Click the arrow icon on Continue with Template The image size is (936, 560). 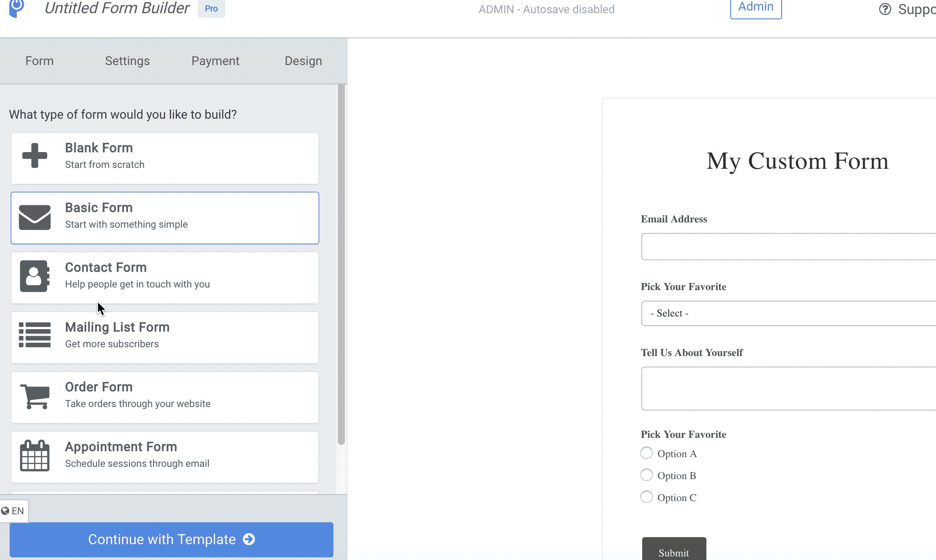[249, 539]
